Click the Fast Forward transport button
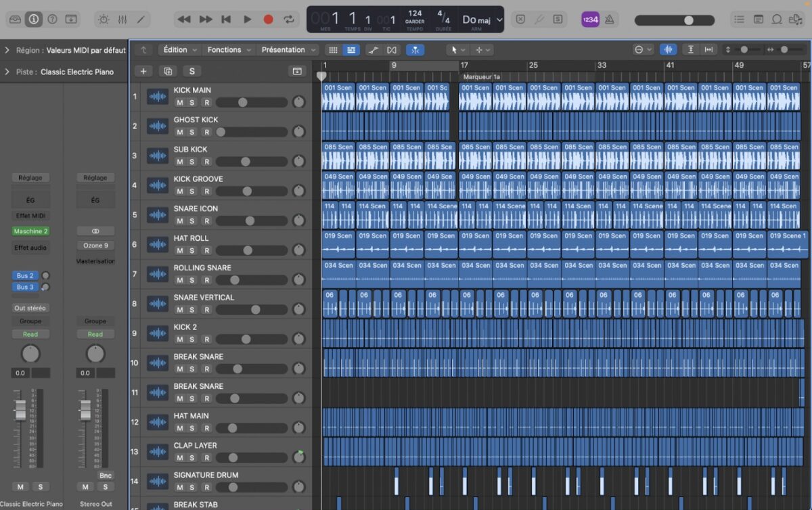This screenshot has height=510, width=812. (x=205, y=20)
